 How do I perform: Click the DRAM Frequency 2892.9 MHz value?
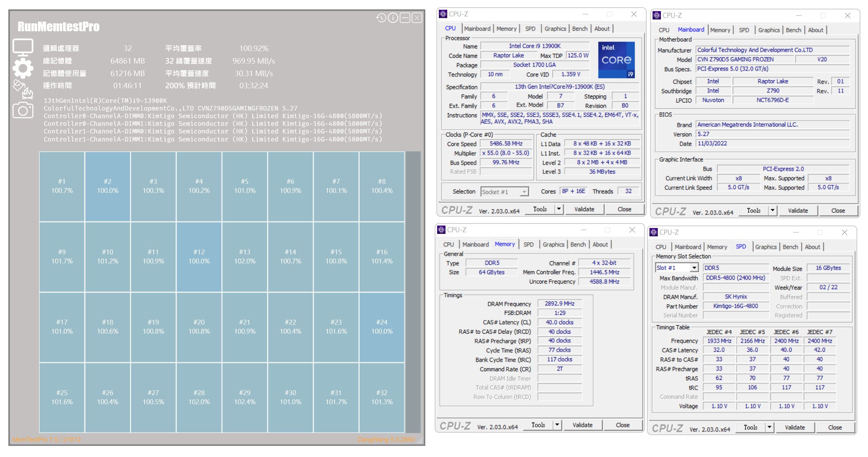559,303
